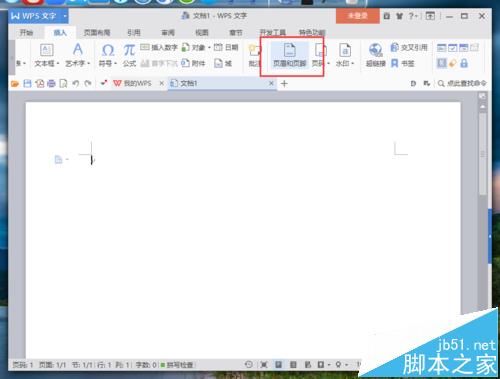500x379 pixels.
Task: Toggle spell check (拼写检查) in status bar
Action: (177, 365)
